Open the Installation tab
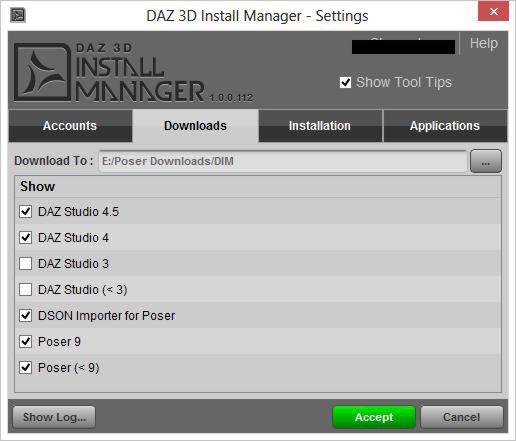This screenshot has width=516, height=441. click(x=320, y=126)
